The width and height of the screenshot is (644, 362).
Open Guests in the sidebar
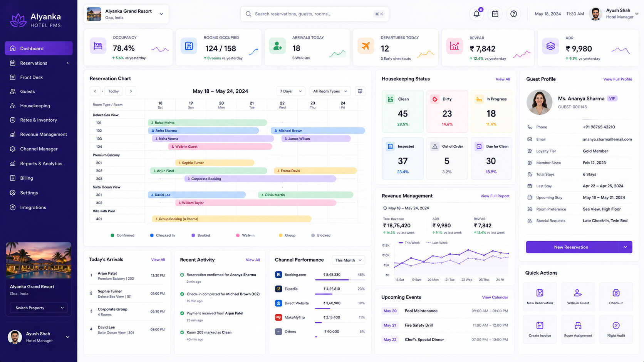(x=39, y=92)
